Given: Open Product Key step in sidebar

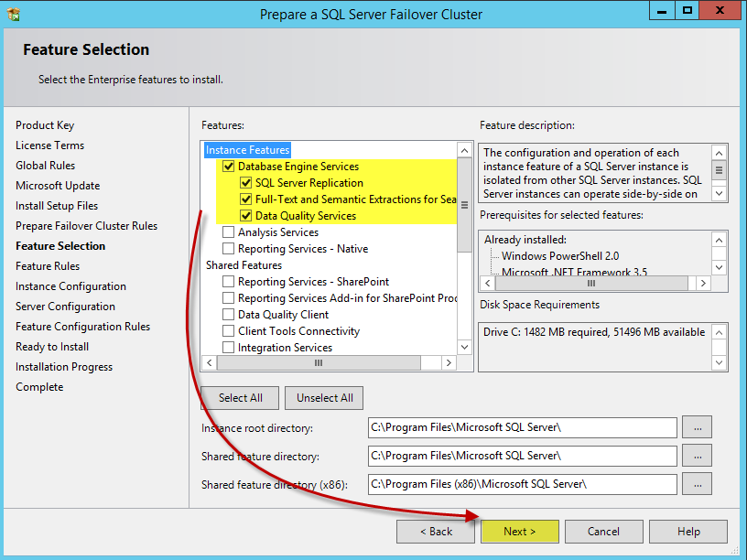Looking at the screenshot, I should (x=45, y=125).
